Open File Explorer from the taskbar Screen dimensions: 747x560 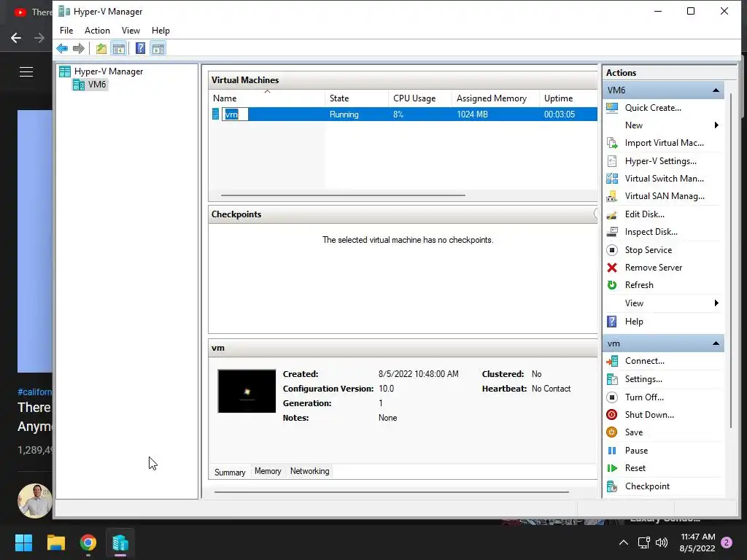pyautogui.click(x=55, y=542)
